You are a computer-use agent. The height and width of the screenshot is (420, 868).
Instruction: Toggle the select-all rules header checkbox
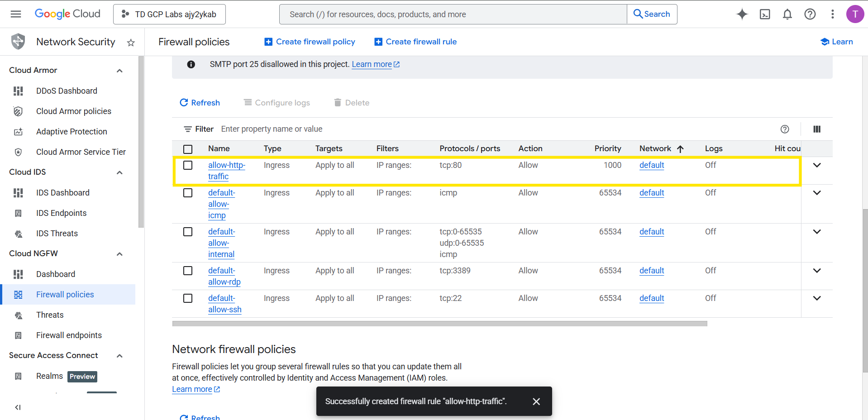[188, 149]
